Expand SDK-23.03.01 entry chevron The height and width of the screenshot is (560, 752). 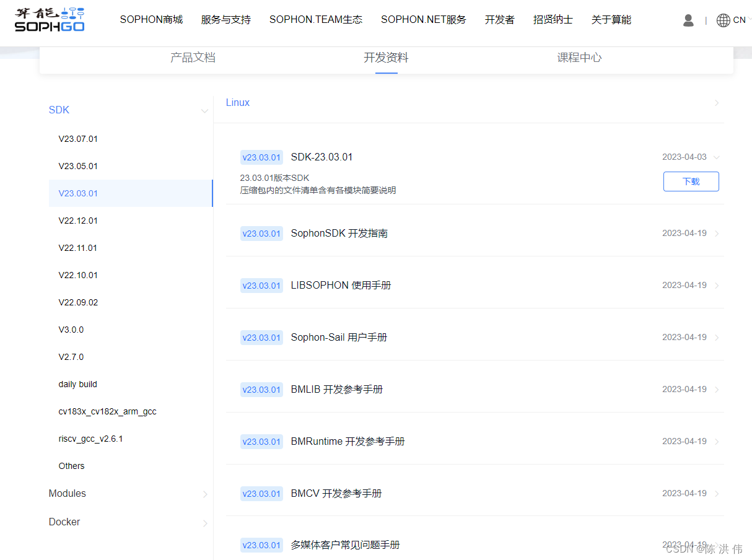pos(716,157)
